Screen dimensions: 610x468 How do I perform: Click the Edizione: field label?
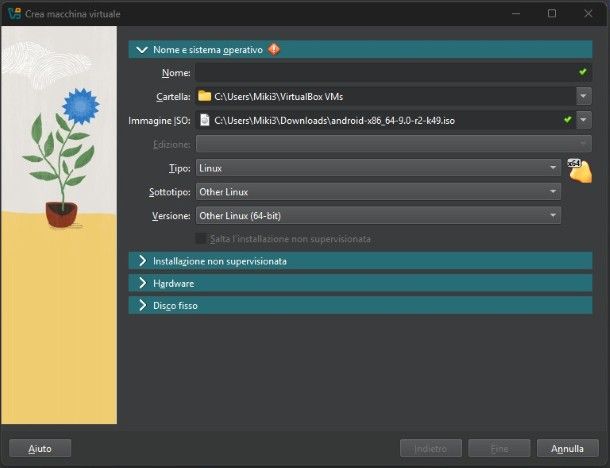(x=172, y=144)
